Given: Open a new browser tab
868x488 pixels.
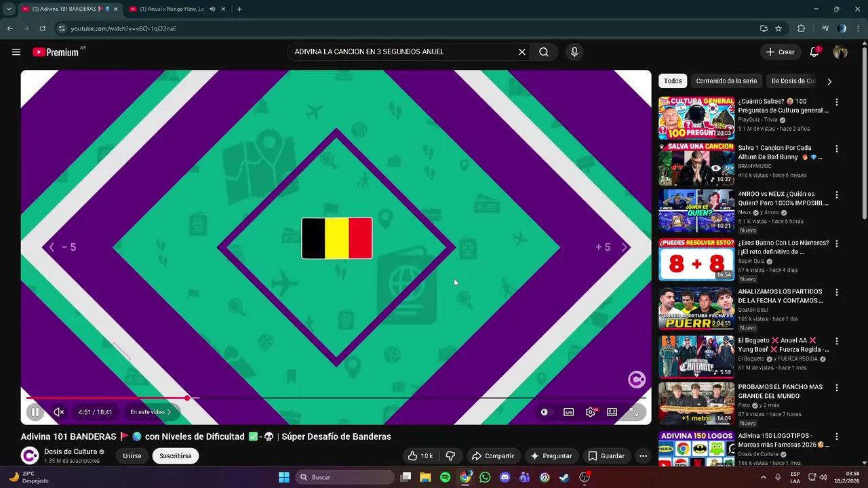Looking at the screenshot, I should point(239,9).
